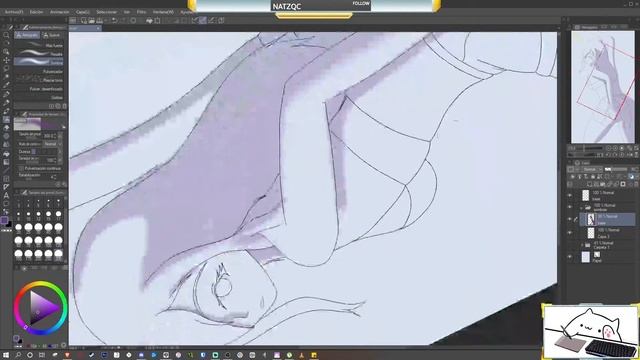The height and width of the screenshot is (360, 640).
Task: Click the Fill command icon in command bar
Action: 149,20
